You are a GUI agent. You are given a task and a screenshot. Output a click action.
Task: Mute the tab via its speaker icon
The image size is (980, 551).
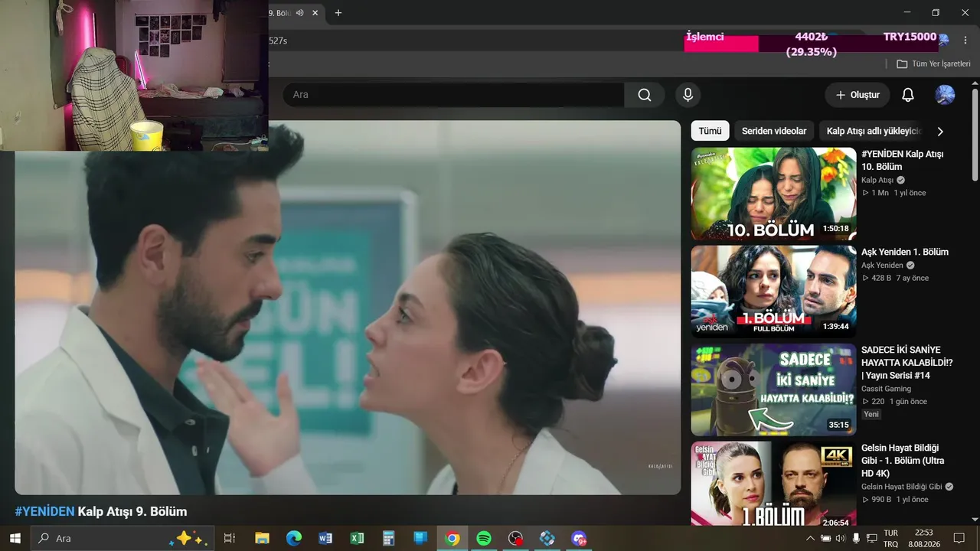coord(300,13)
